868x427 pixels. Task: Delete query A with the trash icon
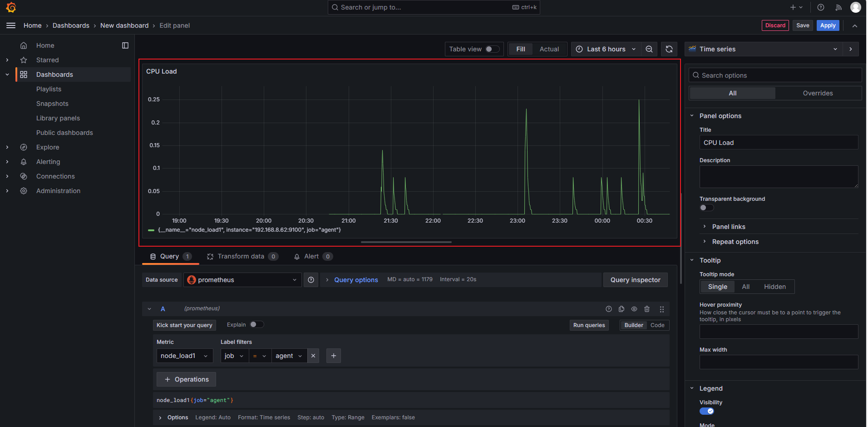pos(647,309)
